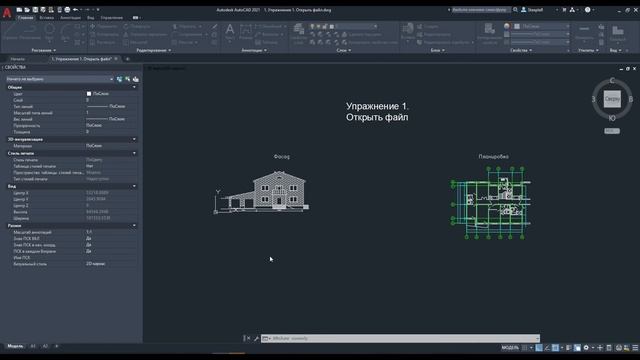Open the 'Ничего не выбрано' selection dropdown
The width and height of the screenshot is (640, 360).
(x=60, y=79)
